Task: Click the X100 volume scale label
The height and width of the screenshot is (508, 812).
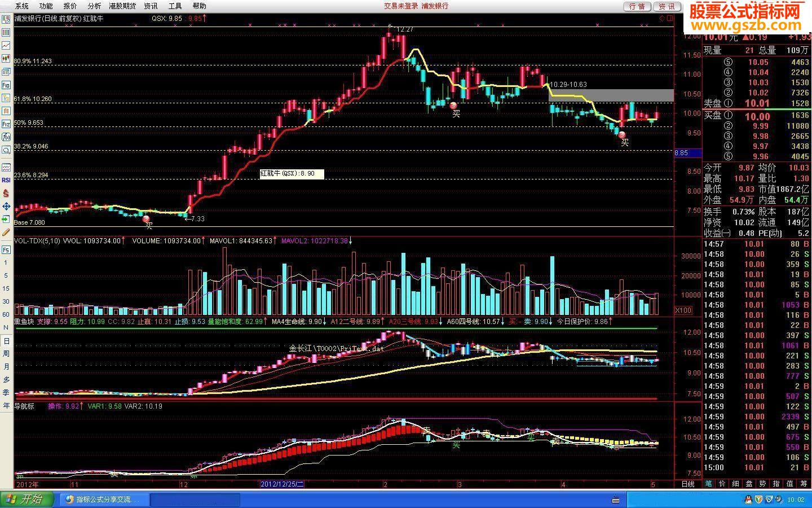Action: 683,310
